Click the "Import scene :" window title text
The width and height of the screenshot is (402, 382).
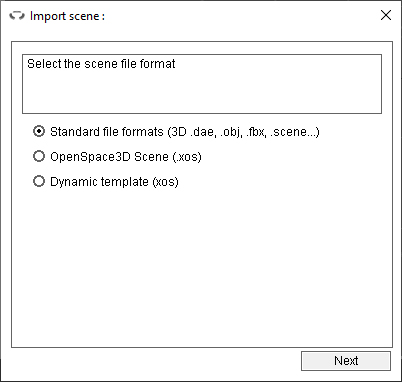(67, 16)
